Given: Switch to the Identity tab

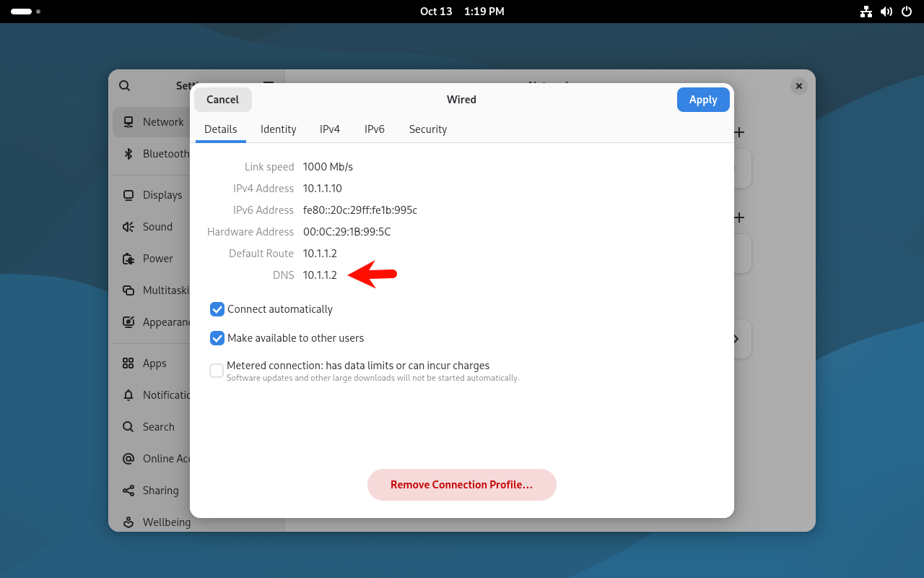Looking at the screenshot, I should (x=278, y=129).
